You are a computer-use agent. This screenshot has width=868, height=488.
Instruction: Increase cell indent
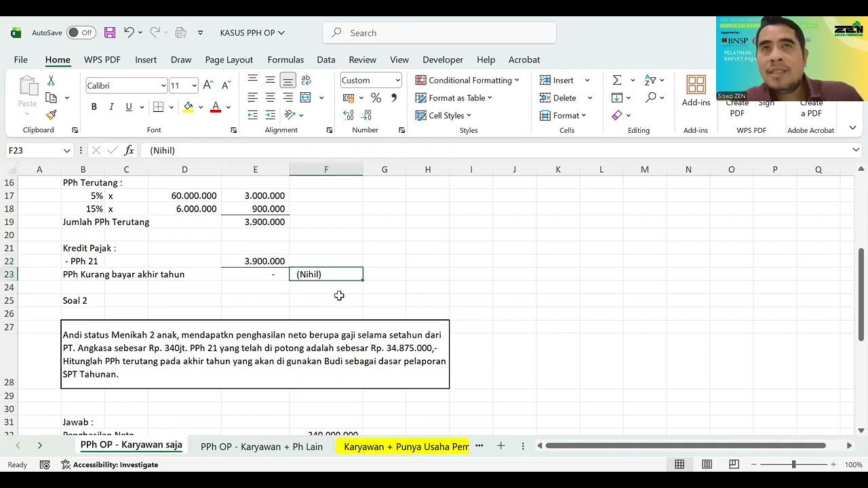pyautogui.click(x=270, y=115)
